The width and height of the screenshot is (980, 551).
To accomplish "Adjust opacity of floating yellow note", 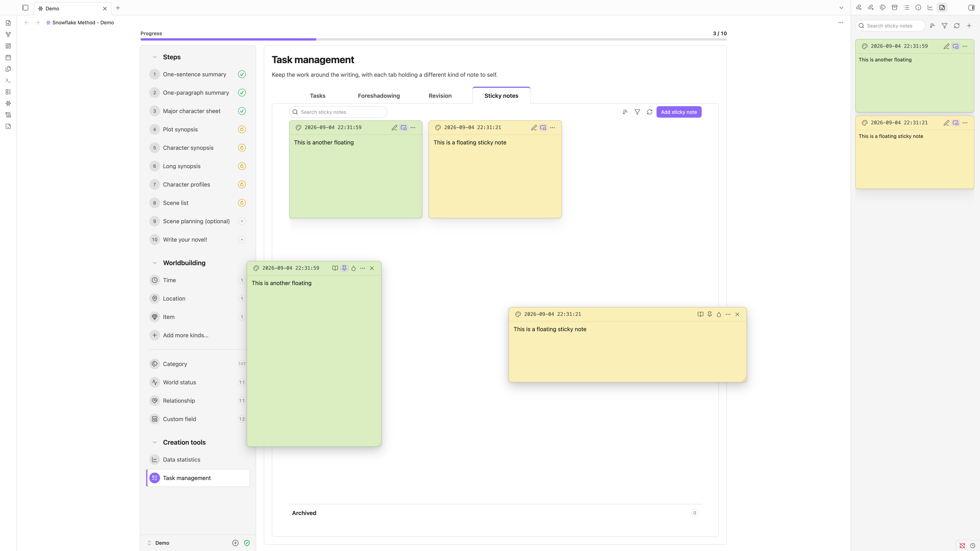I will [719, 314].
